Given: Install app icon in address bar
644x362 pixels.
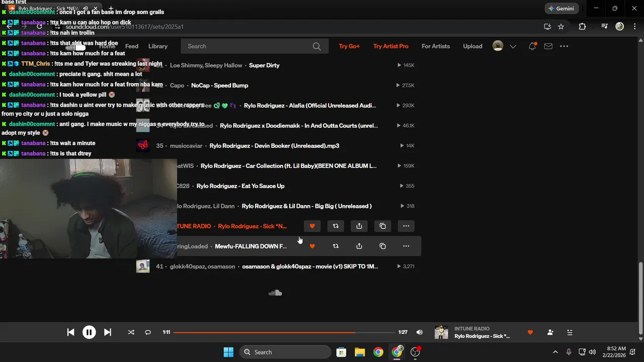Looking at the screenshot, I should coord(547,27).
